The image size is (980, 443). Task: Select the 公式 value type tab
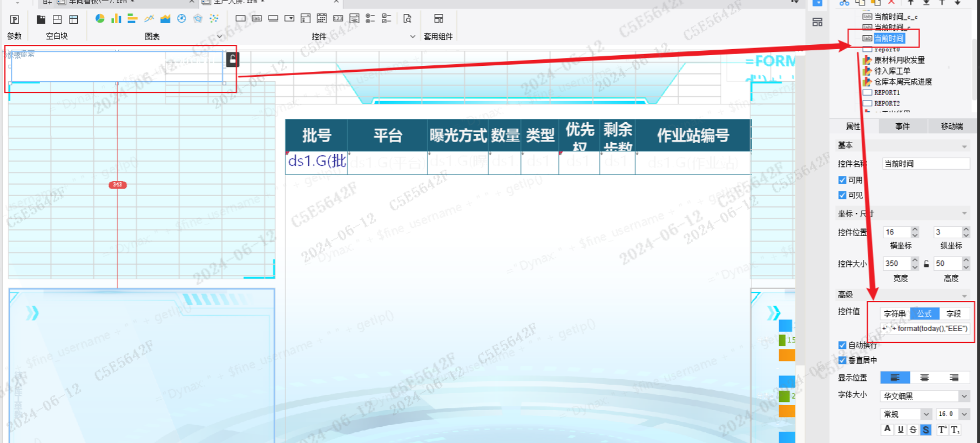(924, 313)
